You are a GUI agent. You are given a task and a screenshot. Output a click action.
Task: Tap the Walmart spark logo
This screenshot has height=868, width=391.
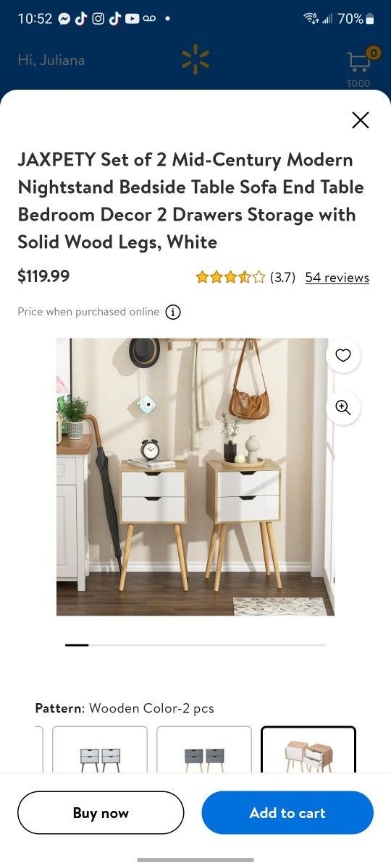pos(195,60)
